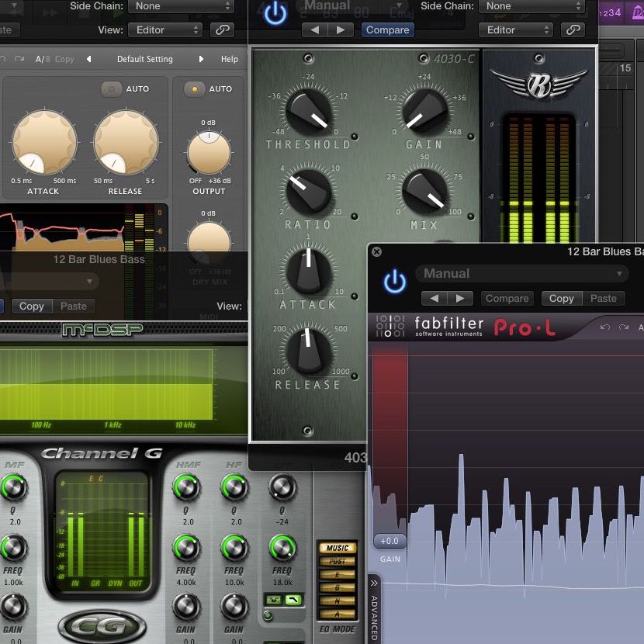Screen dimensions: 644x644
Task: Click the Channel G HMF FREQ 4.00k knob
Action: [186, 547]
